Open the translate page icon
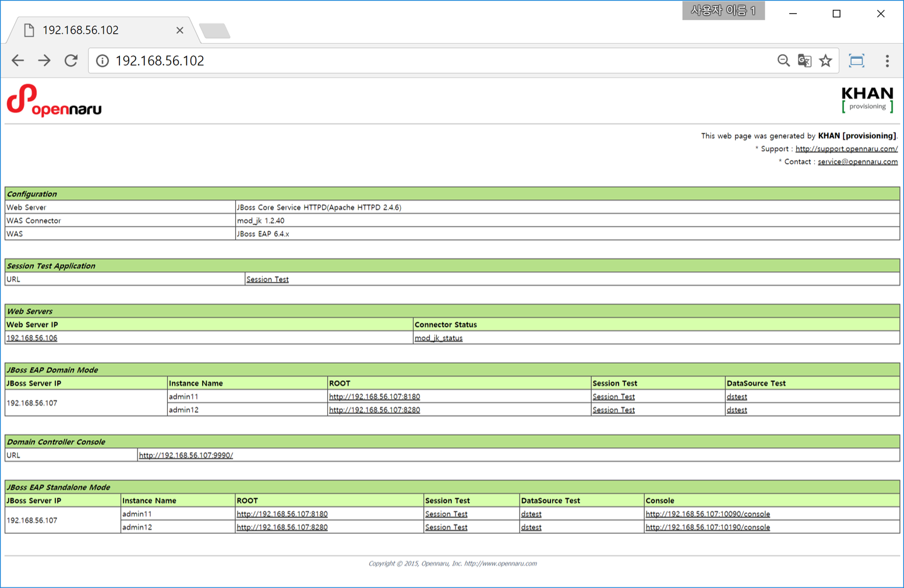904x588 pixels. [804, 61]
